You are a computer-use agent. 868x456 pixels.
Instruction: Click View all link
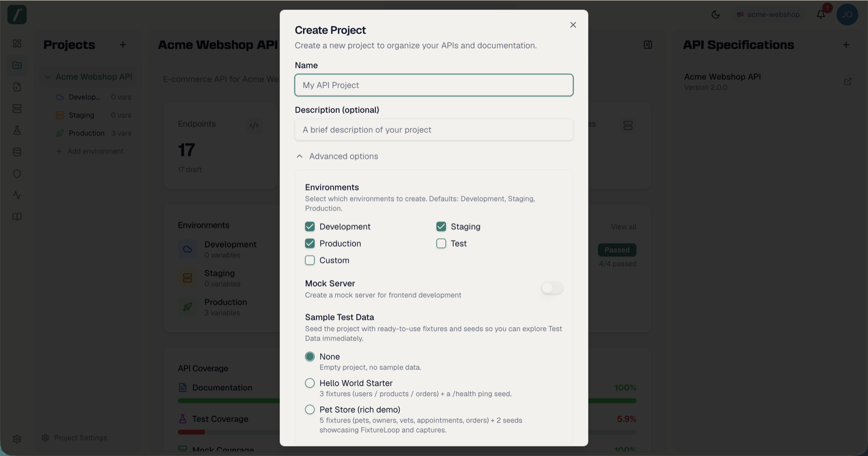pos(623,227)
